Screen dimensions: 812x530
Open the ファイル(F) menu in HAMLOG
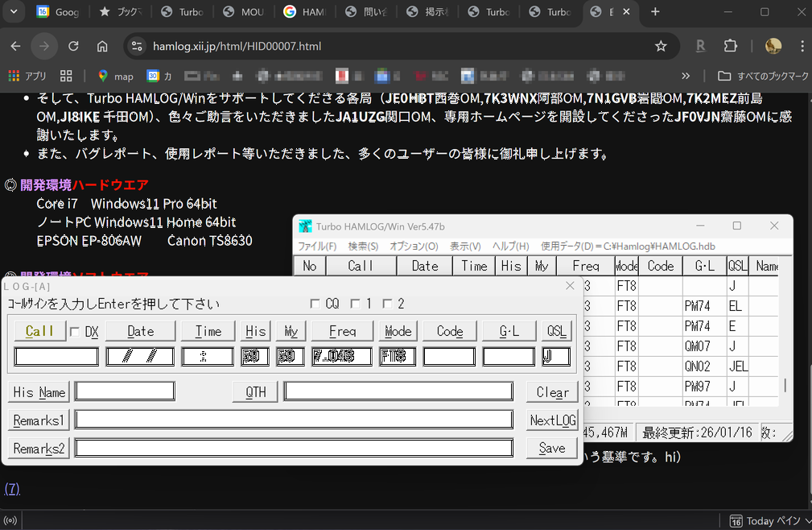317,246
